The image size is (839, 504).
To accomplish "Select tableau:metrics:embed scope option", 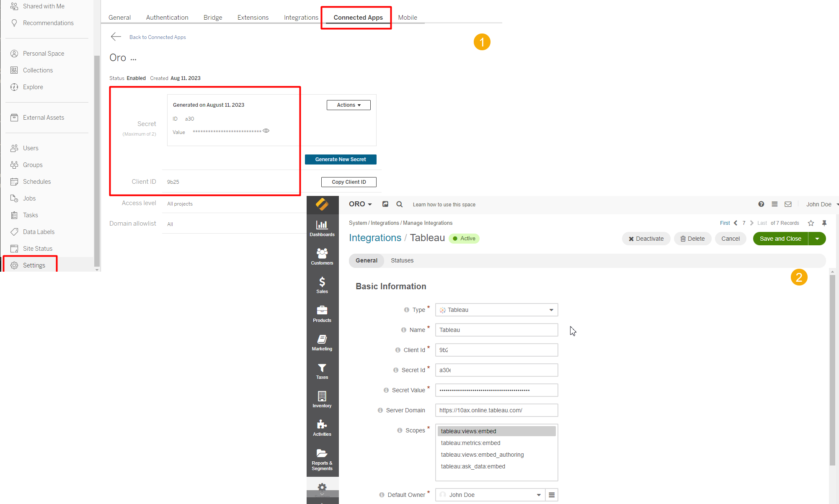I will pos(470,443).
